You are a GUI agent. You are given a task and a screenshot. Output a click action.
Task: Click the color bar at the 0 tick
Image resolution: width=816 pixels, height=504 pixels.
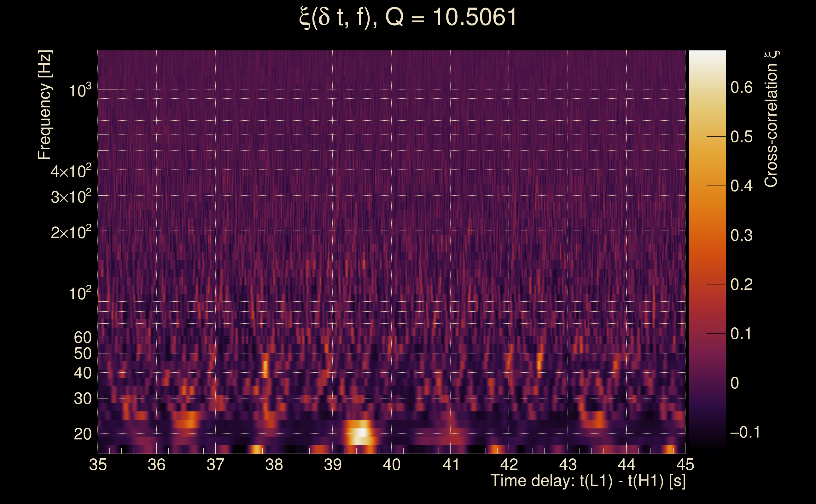707,383
